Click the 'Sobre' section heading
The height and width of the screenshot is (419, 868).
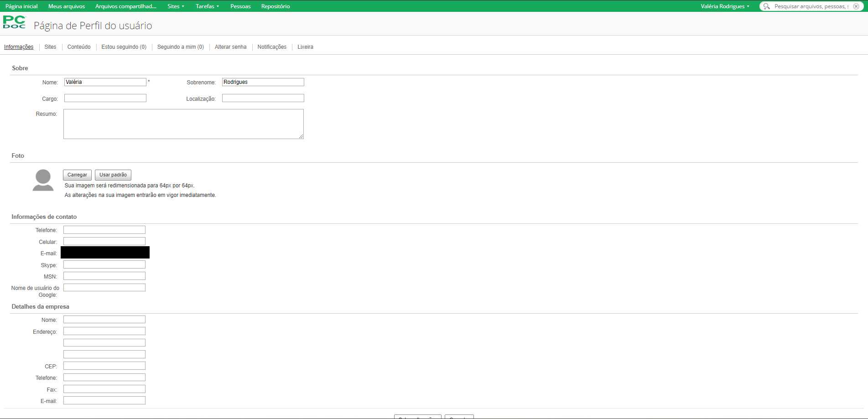(20, 68)
